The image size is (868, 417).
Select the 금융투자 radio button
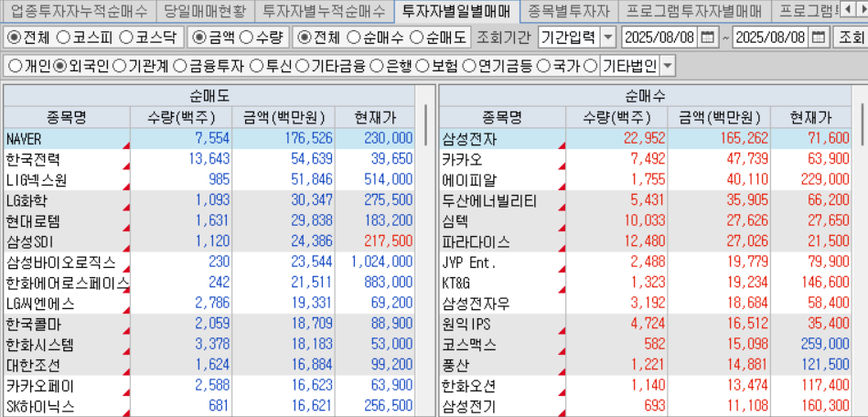(x=180, y=67)
